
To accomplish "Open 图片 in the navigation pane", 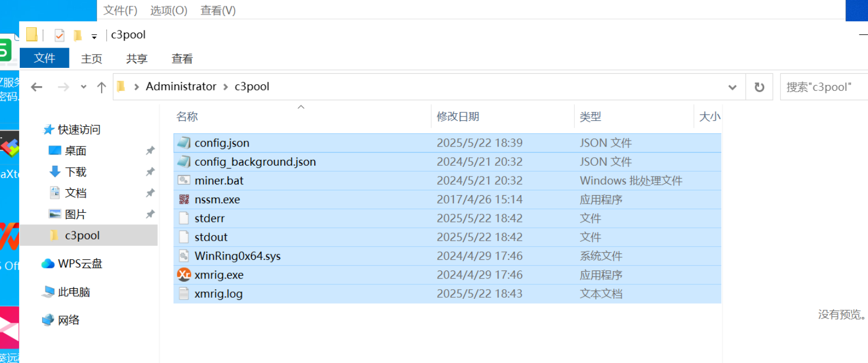I will (75, 214).
